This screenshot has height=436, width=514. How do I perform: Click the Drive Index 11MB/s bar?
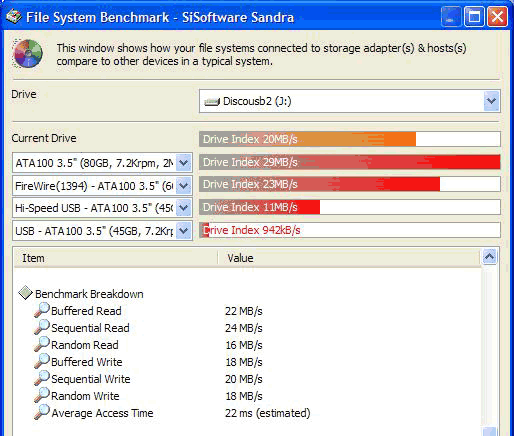point(350,207)
